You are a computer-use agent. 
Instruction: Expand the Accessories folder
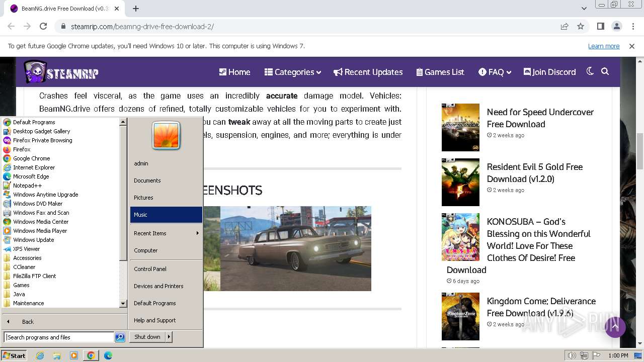coord(27,258)
